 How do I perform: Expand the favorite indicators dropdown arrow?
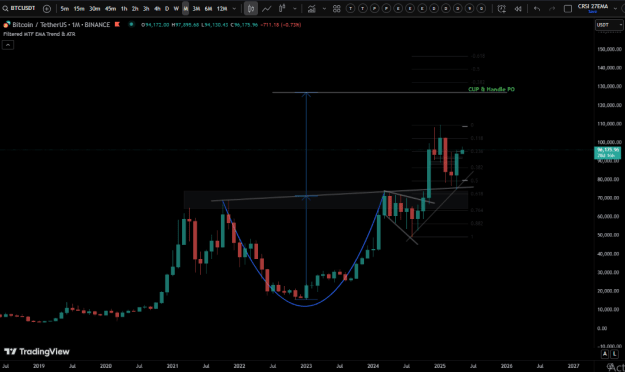coord(324,8)
